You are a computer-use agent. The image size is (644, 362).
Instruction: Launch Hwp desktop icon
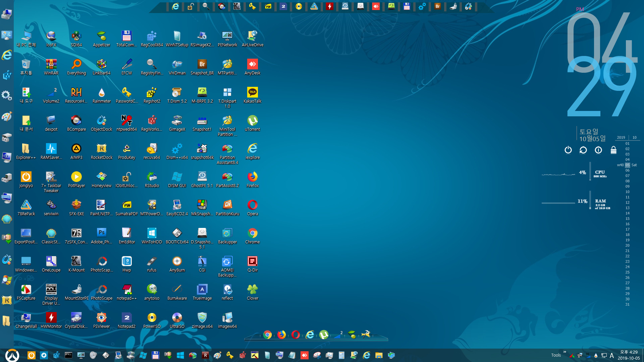tap(126, 264)
